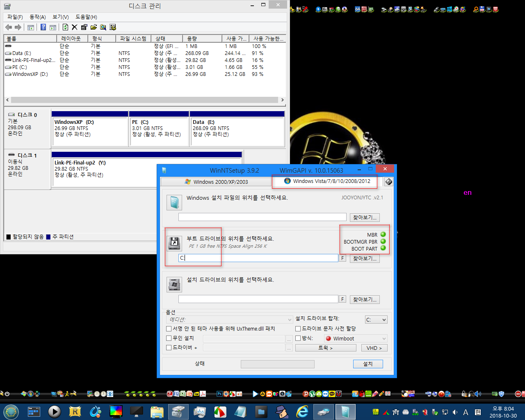Click the Properties icon in Disk Management toolbar
The height and width of the screenshot is (420, 525).
[x=84, y=27]
